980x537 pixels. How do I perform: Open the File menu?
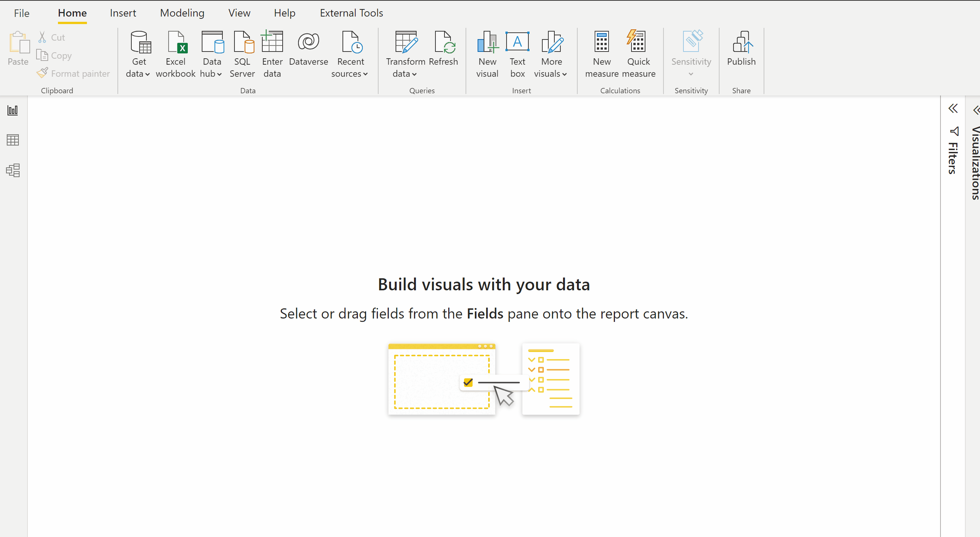22,13
